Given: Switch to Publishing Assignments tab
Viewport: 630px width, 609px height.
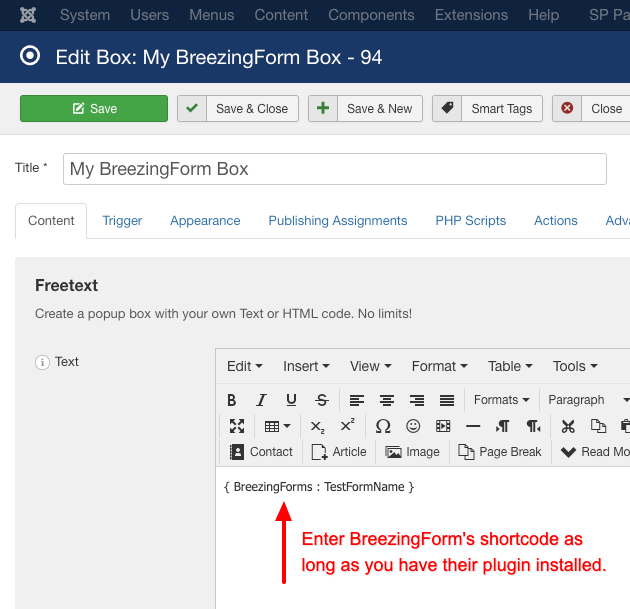Looking at the screenshot, I should tap(338, 221).
